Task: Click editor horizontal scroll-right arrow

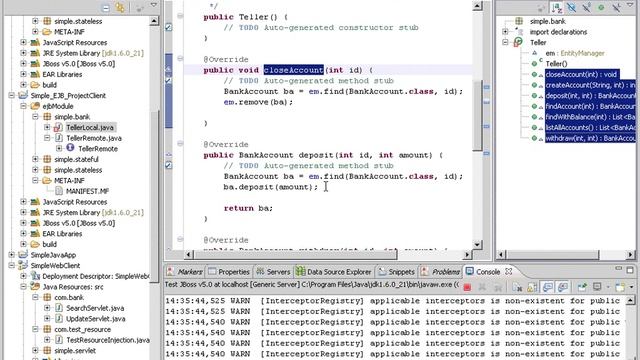Action: point(467,255)
